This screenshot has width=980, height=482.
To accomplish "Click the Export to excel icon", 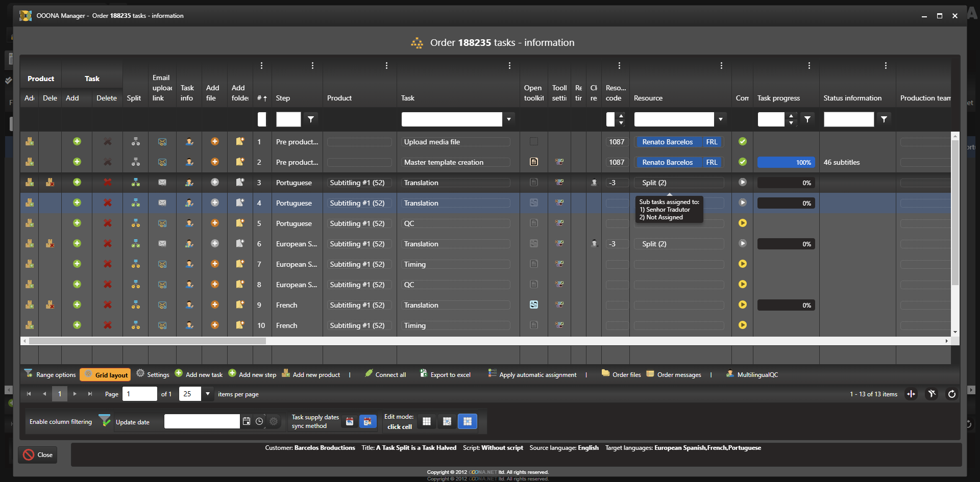I will [424, 374].
